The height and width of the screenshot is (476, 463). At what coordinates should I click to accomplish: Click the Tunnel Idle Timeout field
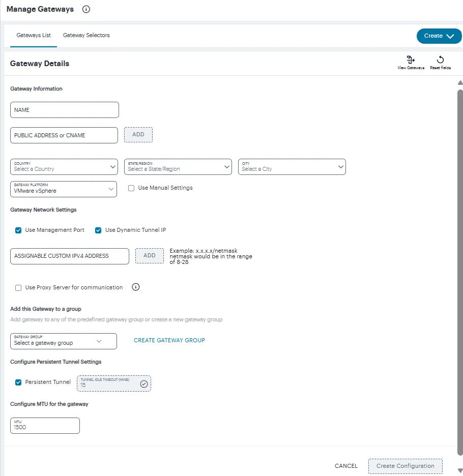coord(114,383)
